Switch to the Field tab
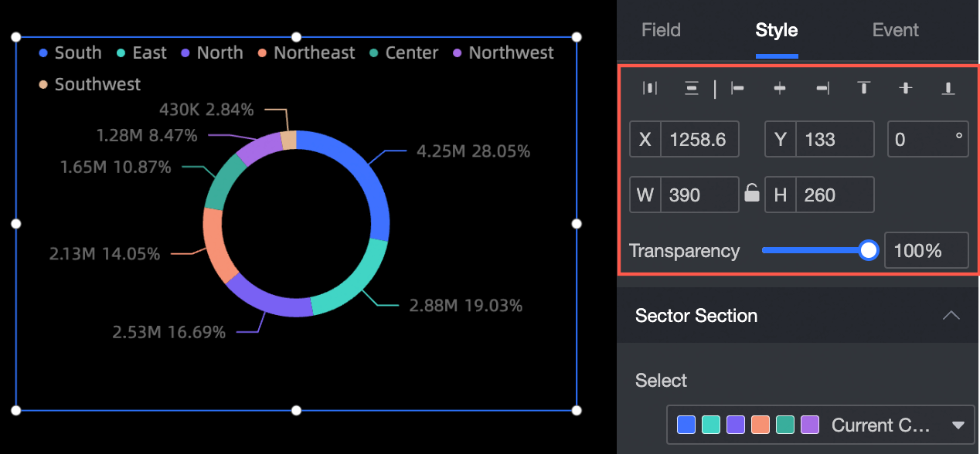The height and width of the screenshot is (454, 980). [661, 30]
